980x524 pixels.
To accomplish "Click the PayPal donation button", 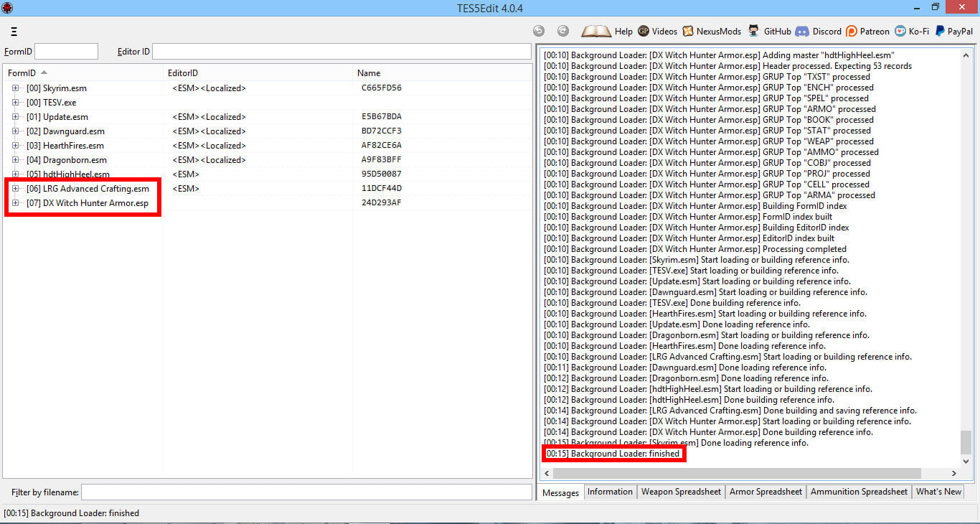I will pos(953,31).
